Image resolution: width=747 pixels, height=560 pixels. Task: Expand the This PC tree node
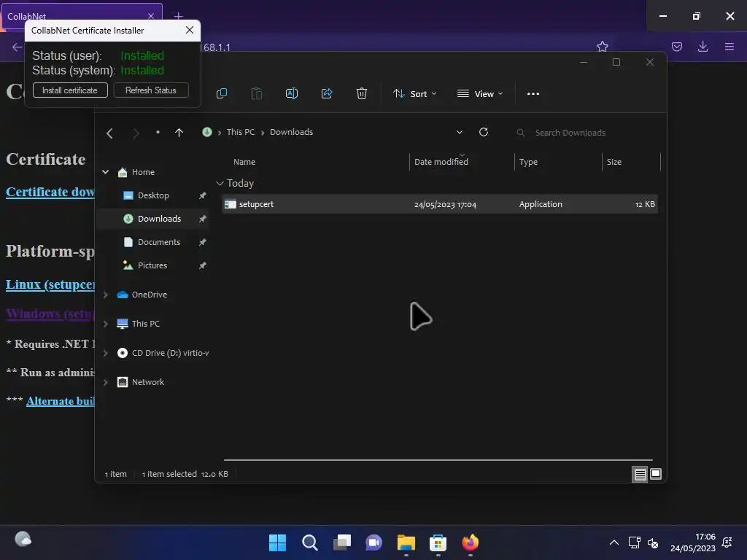(105, 324)
